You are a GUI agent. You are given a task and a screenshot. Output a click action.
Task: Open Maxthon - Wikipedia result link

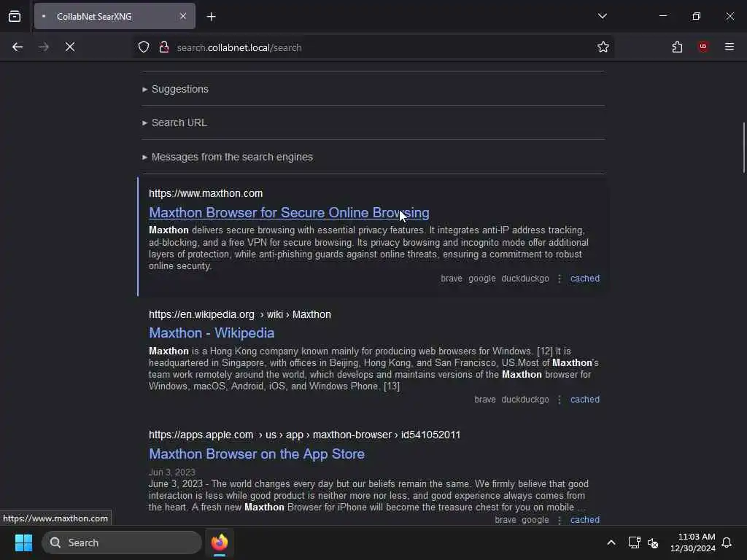point(212,332)
